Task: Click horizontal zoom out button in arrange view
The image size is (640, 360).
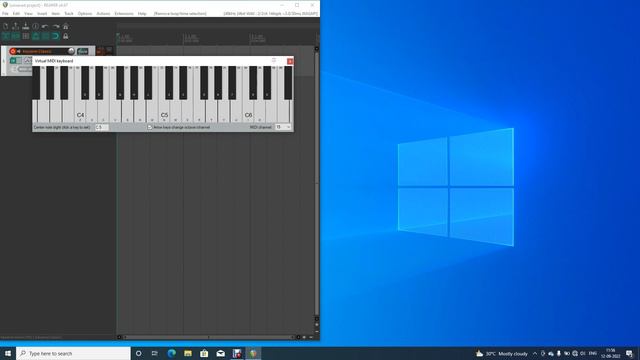Action: pyautogui.click(x=311, y=337)
